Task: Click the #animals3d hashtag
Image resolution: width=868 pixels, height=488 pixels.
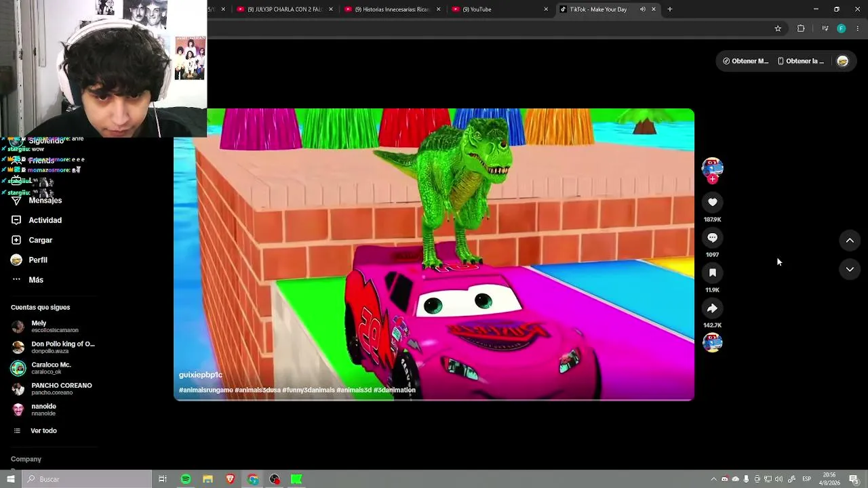Action: click(x=354, y=390)
